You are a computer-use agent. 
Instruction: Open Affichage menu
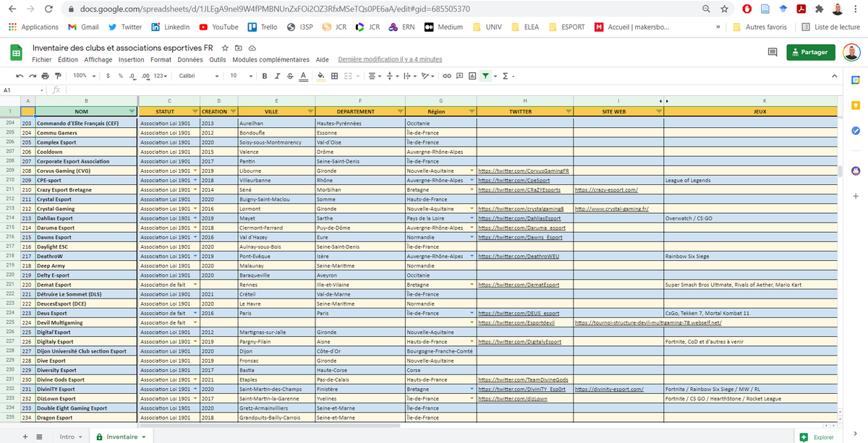(x=98, y=60)
